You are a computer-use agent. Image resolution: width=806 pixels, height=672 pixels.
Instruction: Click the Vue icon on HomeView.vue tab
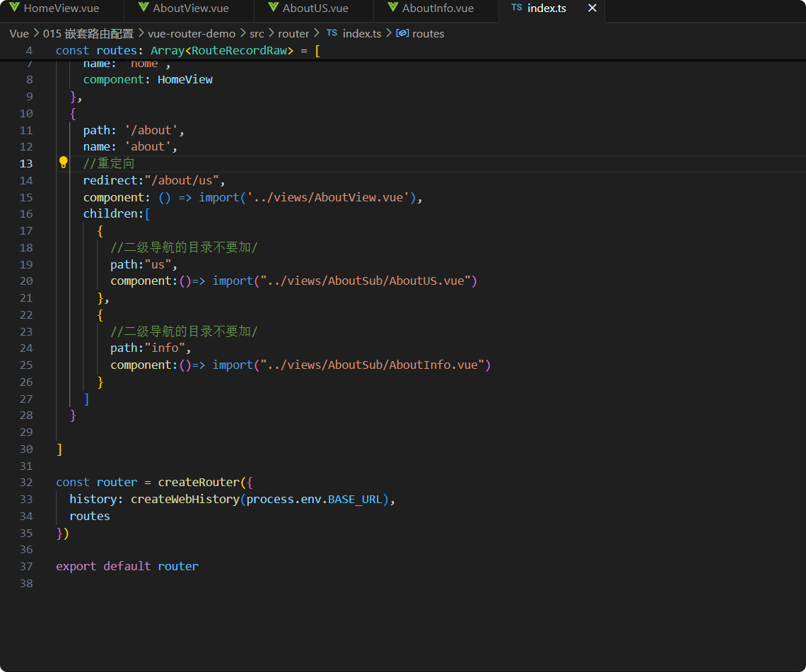pos(14,8)
